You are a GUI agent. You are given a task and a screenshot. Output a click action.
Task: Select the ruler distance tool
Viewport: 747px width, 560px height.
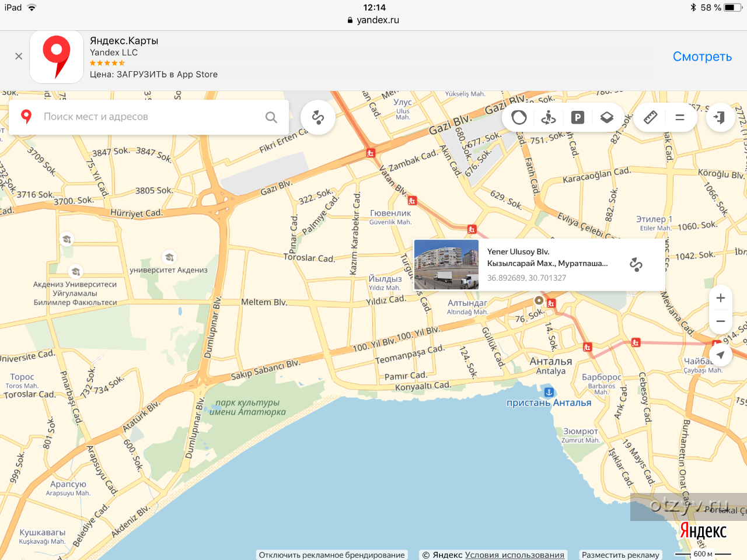click(x=651, y=117)
